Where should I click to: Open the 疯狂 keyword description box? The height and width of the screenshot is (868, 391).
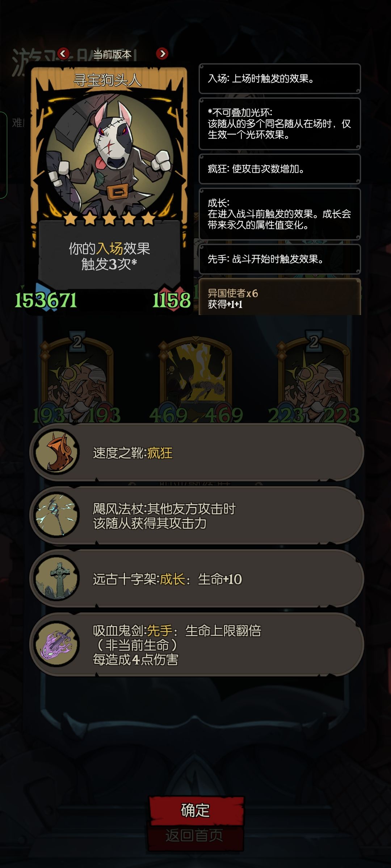point(280,169)
